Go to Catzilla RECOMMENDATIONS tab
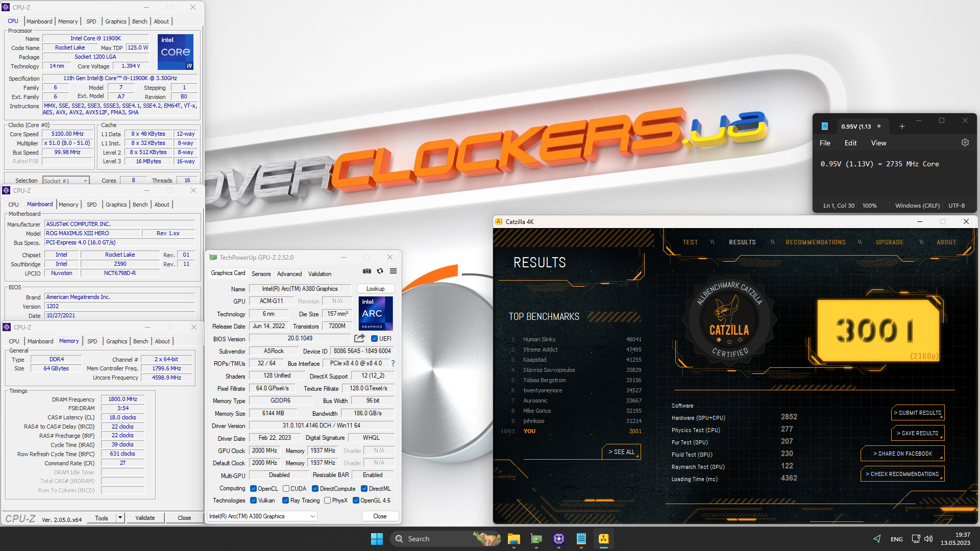Viewport: 980px width, 551px height. point(816,242)
